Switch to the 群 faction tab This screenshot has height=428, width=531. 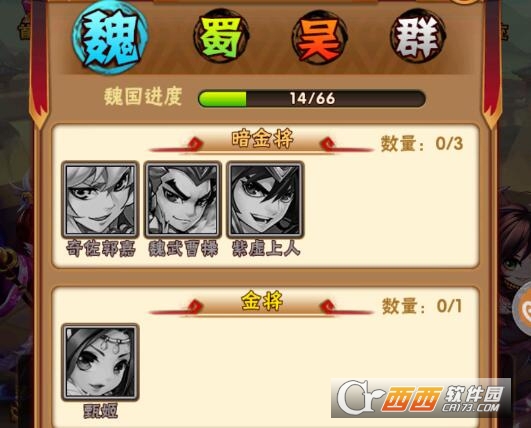point(419,37)
